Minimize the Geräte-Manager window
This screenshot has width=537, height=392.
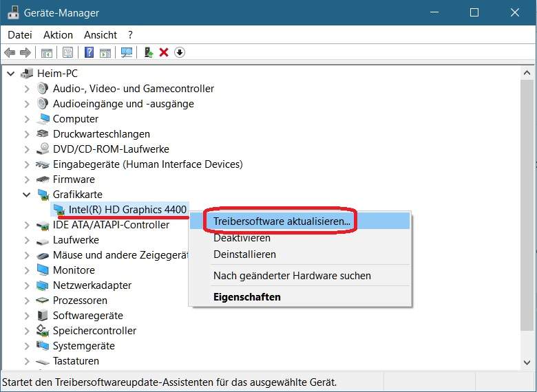click(x=434, y=12)
